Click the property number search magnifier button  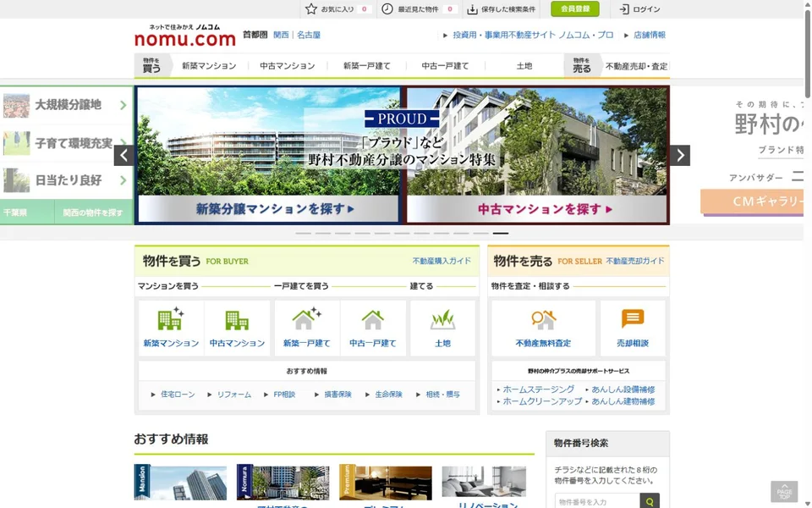coord(650,501)
